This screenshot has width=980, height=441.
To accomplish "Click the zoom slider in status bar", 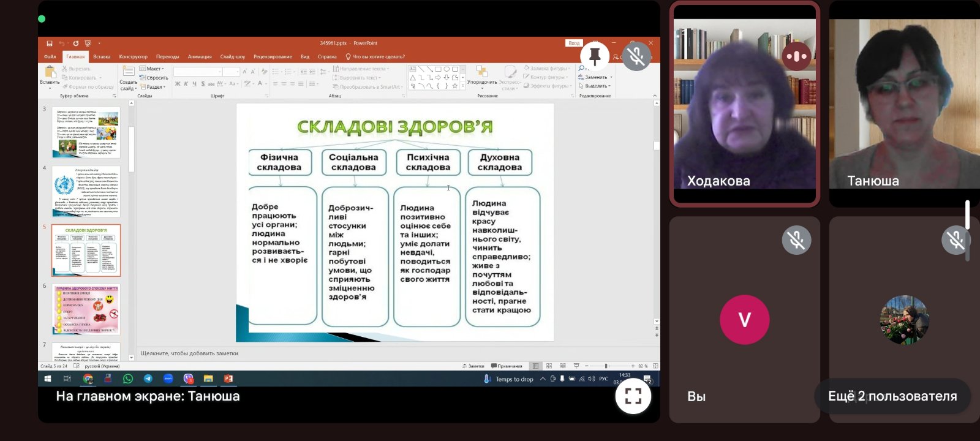I will pyautogui.click(x=606, y=366).
